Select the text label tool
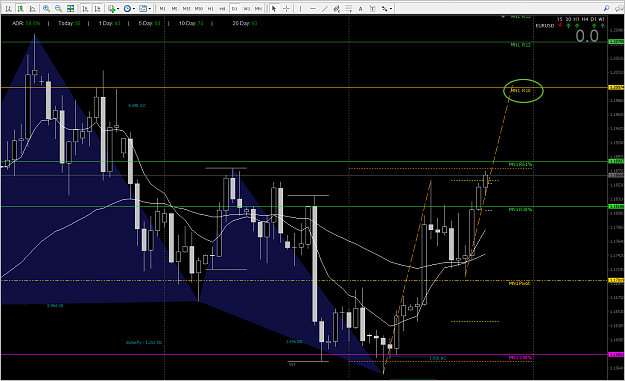The width and height of the screenshot is (625, 381). click(x=372, y=8)
